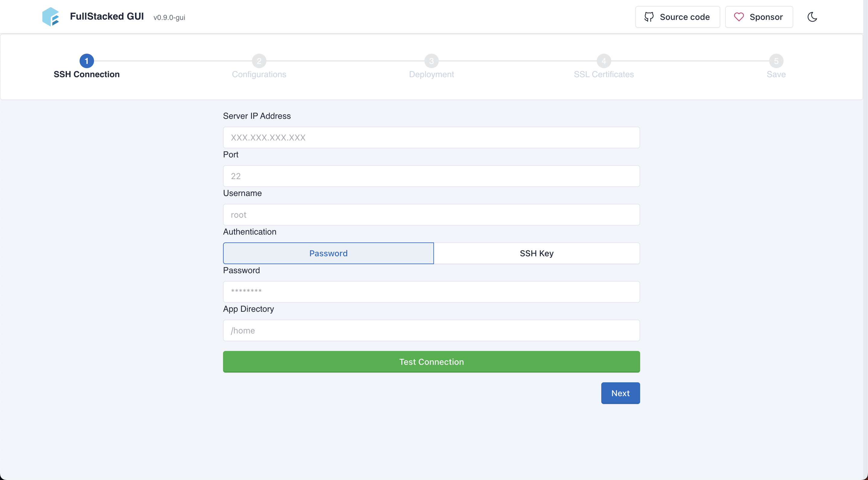Select step 5 Save circle
The height and width of the screenshot is (480, 868).
pyautogui.click(x=776, y=61)
